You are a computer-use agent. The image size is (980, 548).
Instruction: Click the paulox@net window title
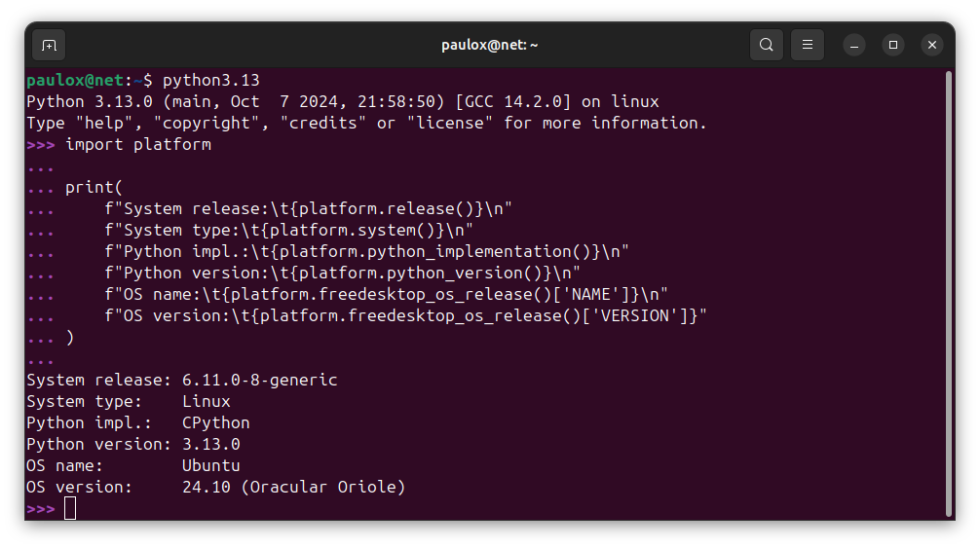point(489,45)
